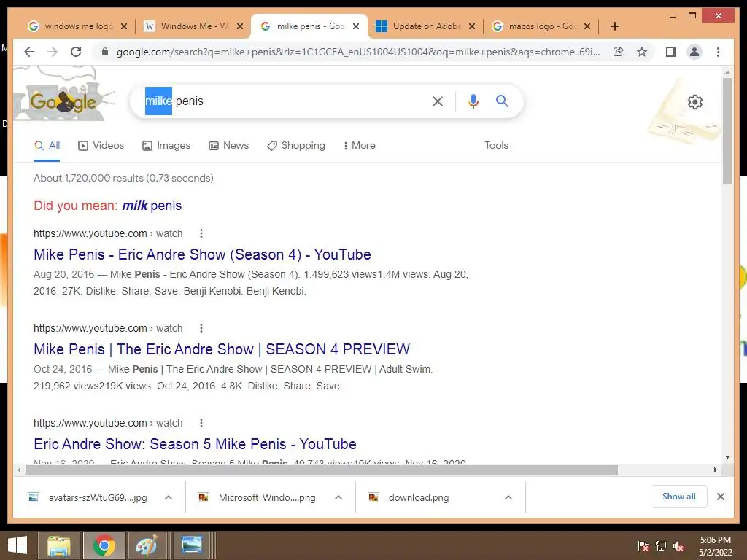
Task: Open options for second search result
Action: pos(201,328)
